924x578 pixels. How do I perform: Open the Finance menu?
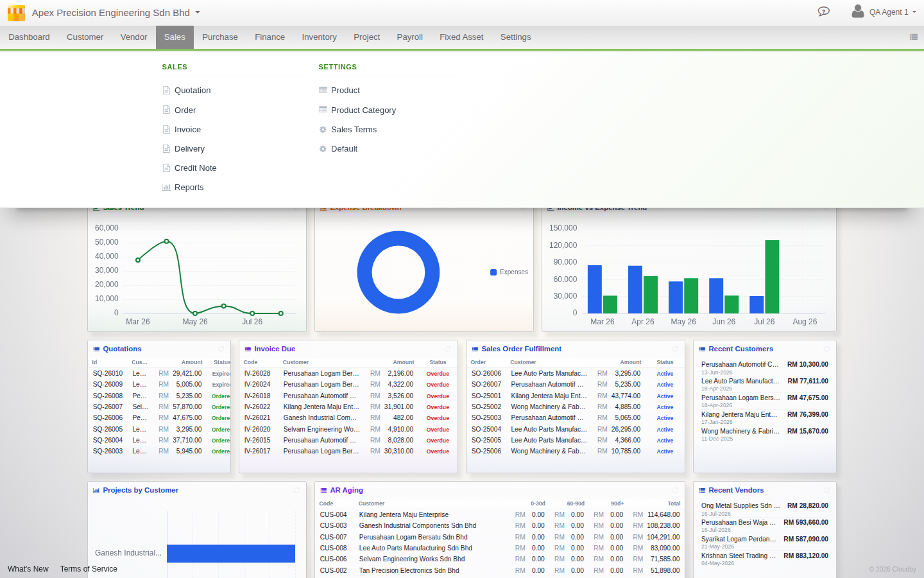point(269,37)
